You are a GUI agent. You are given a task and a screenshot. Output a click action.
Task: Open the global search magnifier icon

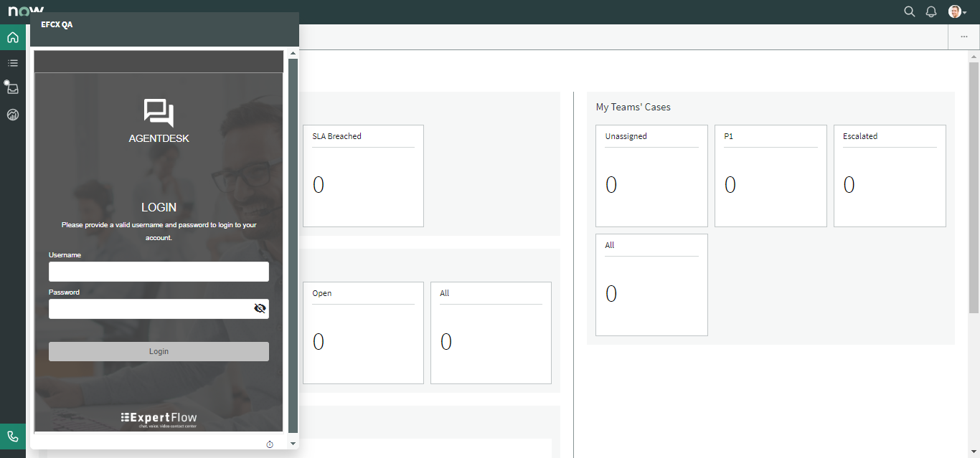click(x=910, y=11)
